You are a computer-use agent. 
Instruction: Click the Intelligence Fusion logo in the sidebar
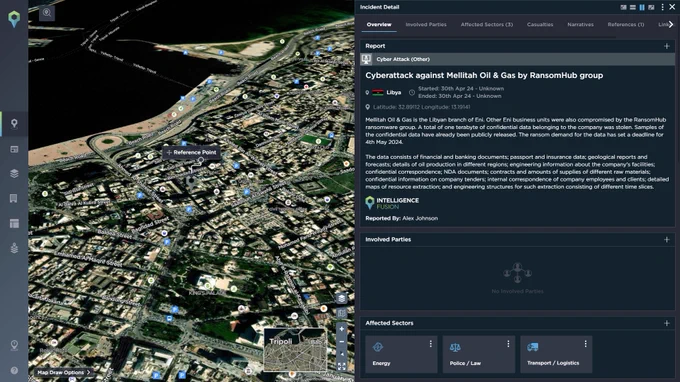[x=14, y=19]
